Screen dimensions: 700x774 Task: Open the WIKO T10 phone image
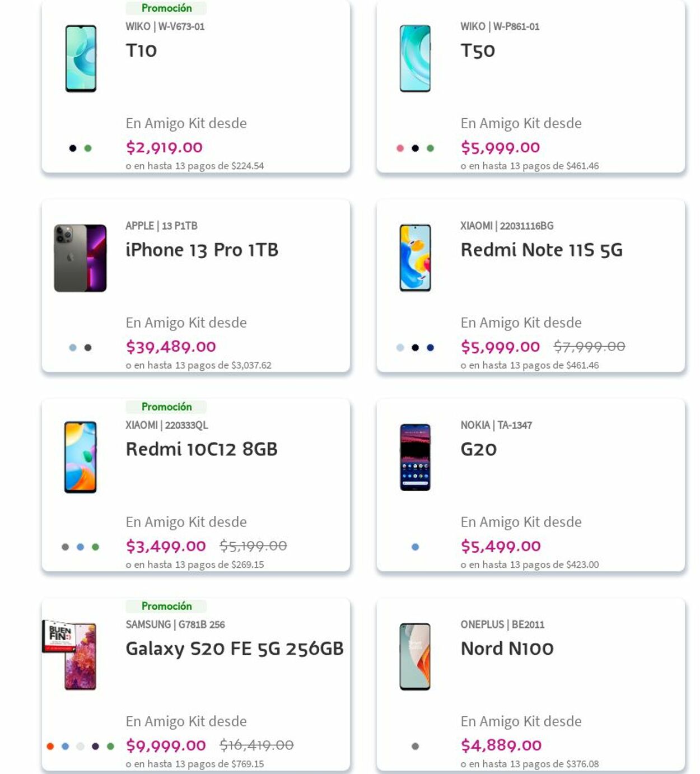point(81,59)
